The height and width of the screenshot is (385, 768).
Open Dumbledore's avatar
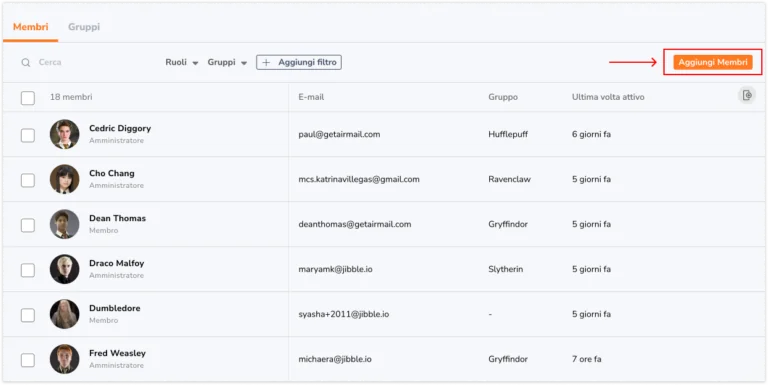(x=65, y=314)
